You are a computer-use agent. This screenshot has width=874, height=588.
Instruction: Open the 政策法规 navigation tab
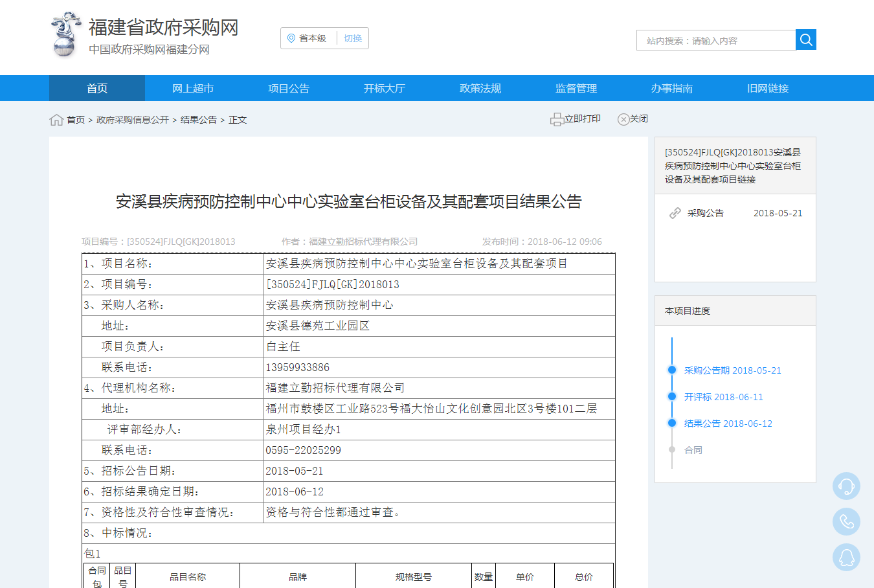pos(480,88)
